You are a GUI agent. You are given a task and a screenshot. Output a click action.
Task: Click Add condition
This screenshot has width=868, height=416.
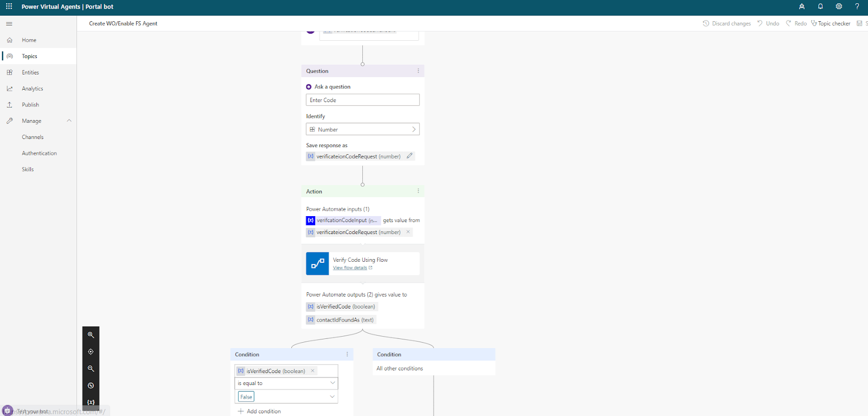coord(259,411)
